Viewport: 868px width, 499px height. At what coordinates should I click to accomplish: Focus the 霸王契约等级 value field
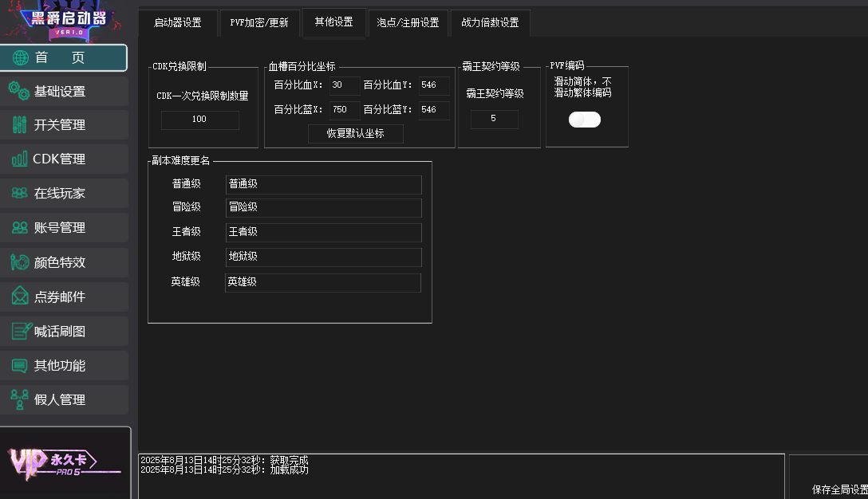click(494, 119)
